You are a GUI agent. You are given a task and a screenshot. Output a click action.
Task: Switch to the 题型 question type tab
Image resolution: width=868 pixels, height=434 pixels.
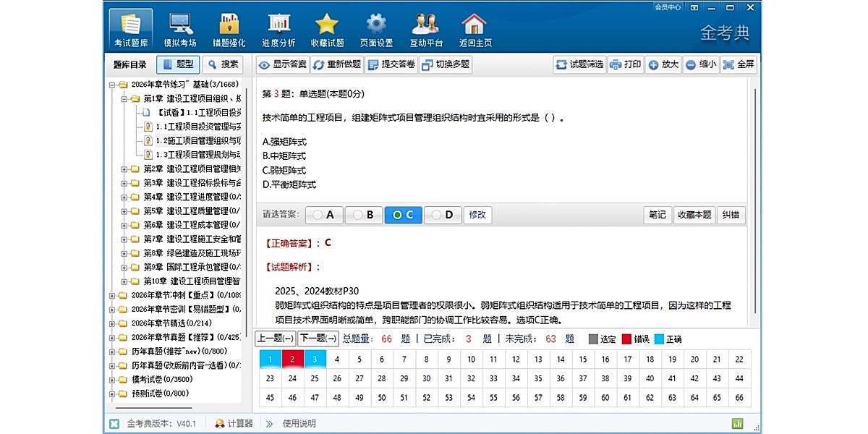click(x=178, y=64)
